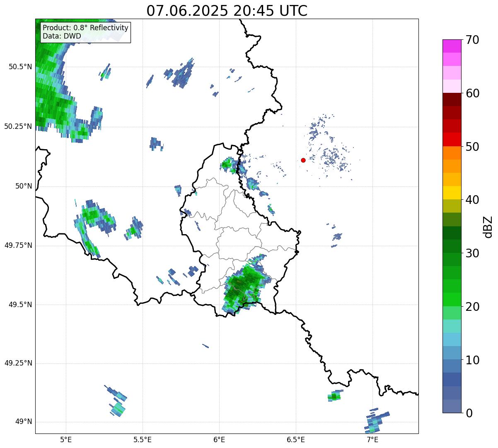This screenshot has width=498, height=448.
Task: Click the 49°N latitude label
Action: (23, 421)
